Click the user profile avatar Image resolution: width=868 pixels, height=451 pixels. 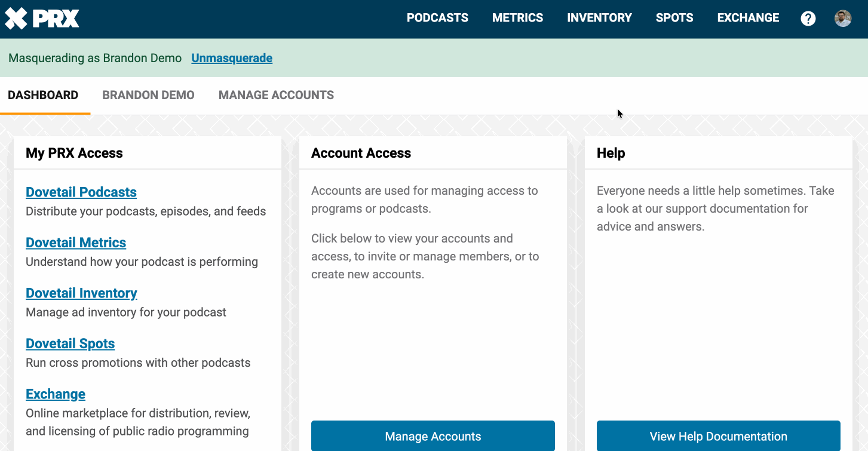(x=842, y=19)
